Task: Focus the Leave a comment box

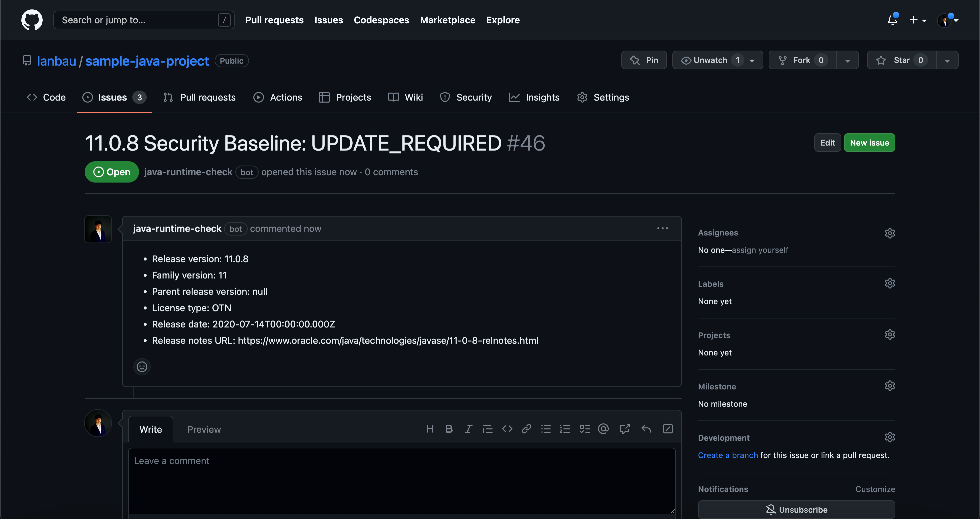Action: [402, 481]
